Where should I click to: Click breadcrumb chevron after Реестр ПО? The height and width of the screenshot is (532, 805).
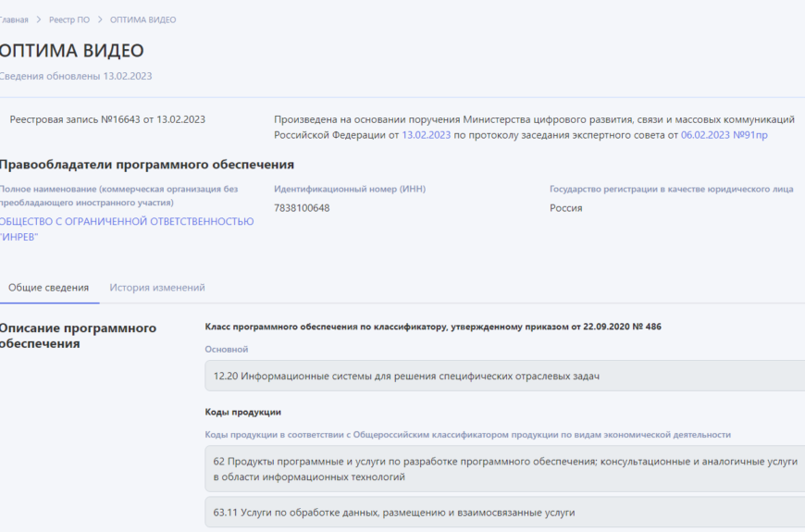[100, 19]
